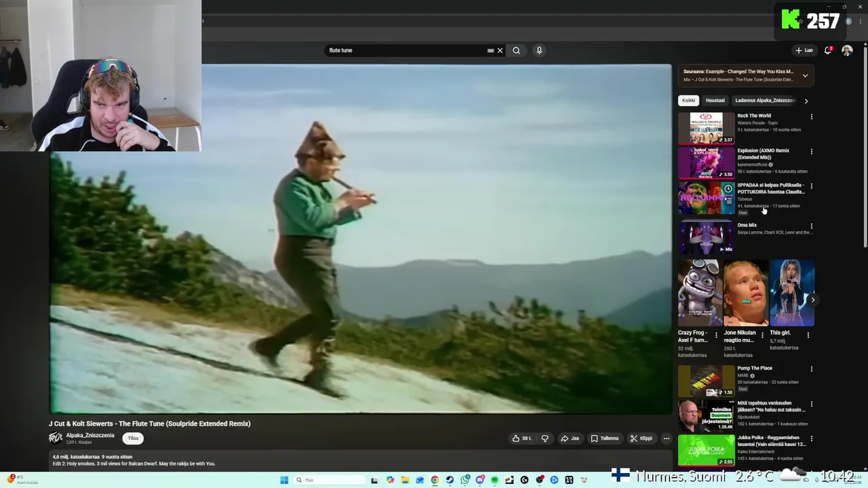Open the Windows Start menu
The image size is (868, 488).
click(x=284, y=480)
